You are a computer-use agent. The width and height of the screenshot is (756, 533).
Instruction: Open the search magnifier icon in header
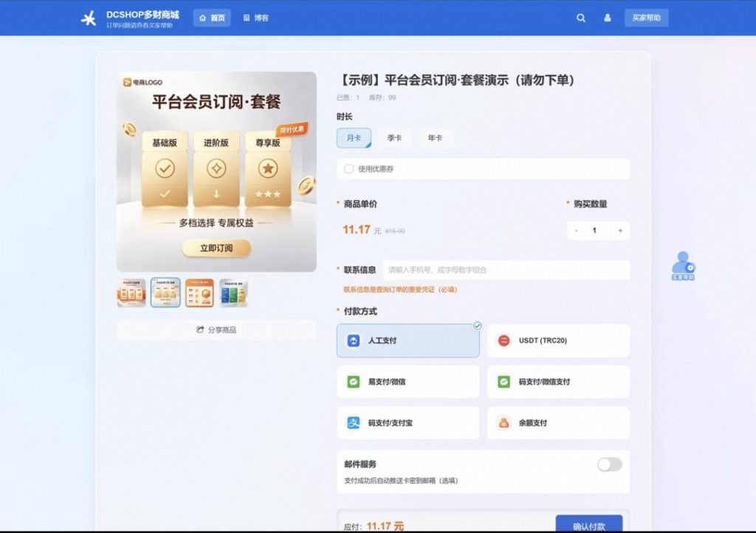point(581,18)
